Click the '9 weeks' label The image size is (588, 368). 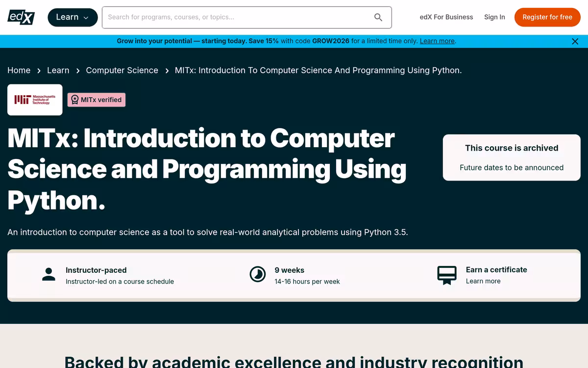[x=290, y=270]
